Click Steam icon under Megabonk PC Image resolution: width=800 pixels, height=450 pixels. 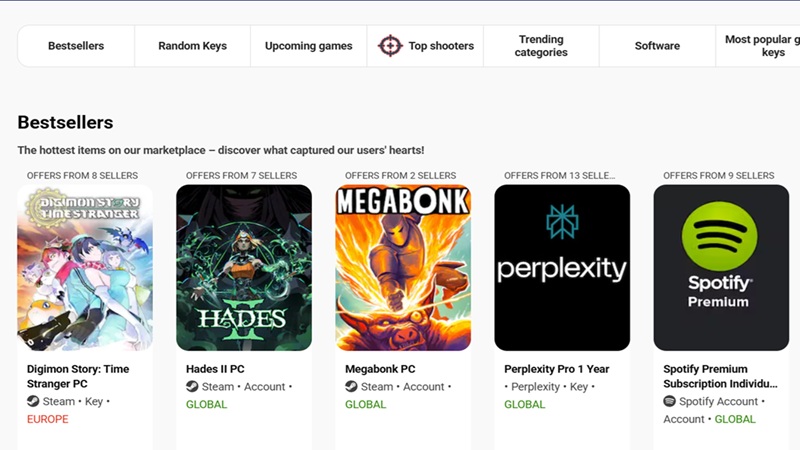tap(351, 387)
